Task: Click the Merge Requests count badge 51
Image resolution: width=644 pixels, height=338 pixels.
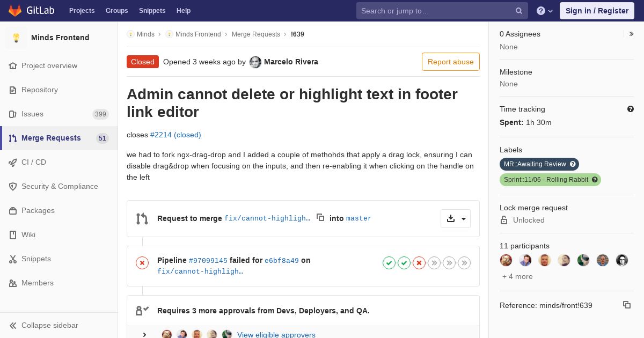Action: click(103, 138)
